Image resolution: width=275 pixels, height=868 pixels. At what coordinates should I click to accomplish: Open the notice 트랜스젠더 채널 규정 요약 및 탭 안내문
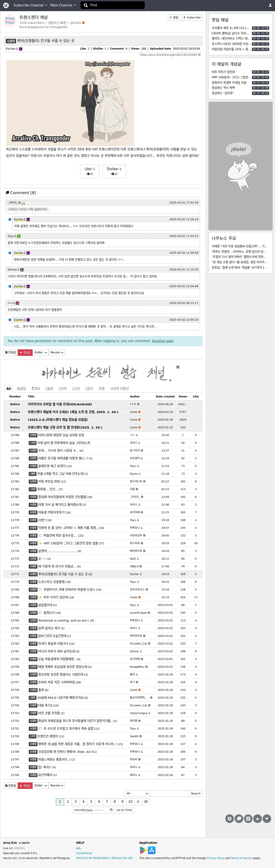click(65, 427)
